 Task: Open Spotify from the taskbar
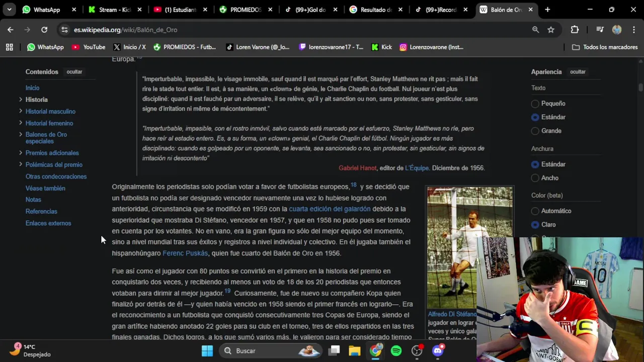pos(396,351)
